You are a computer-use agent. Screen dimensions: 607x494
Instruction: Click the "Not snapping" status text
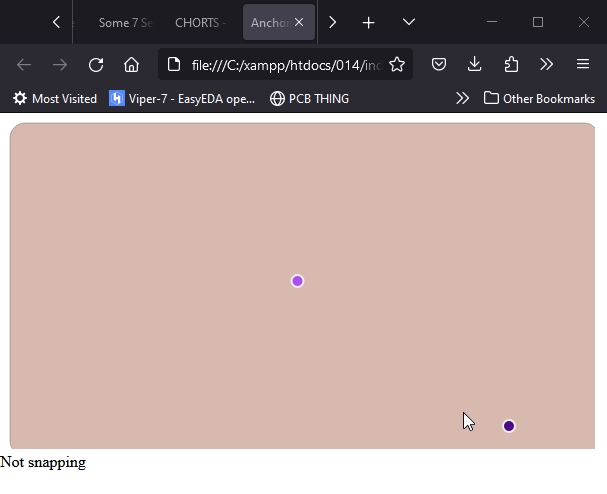tap(43, 462)
